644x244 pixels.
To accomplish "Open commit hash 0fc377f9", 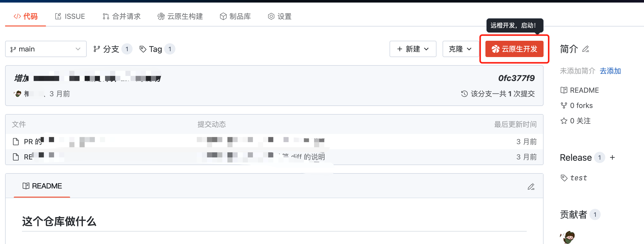I will 516,78.
